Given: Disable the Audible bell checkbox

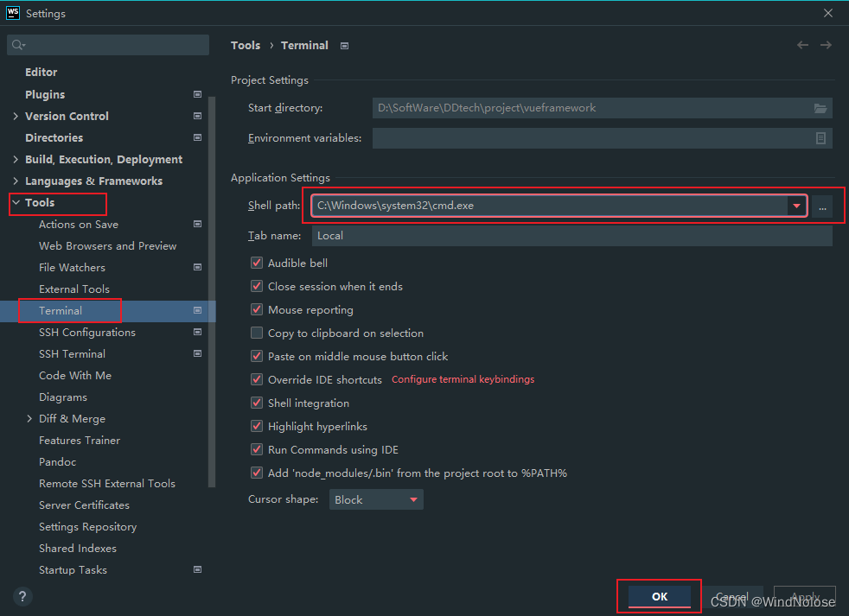Looking at the screenshot, I should (x=257, y=263).
